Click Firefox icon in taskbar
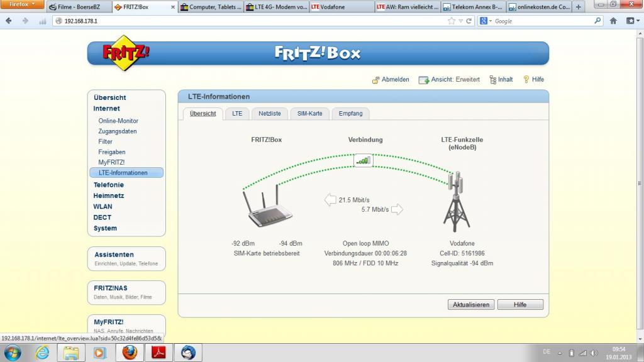This screenshot has height=362, width=644. 130,353
